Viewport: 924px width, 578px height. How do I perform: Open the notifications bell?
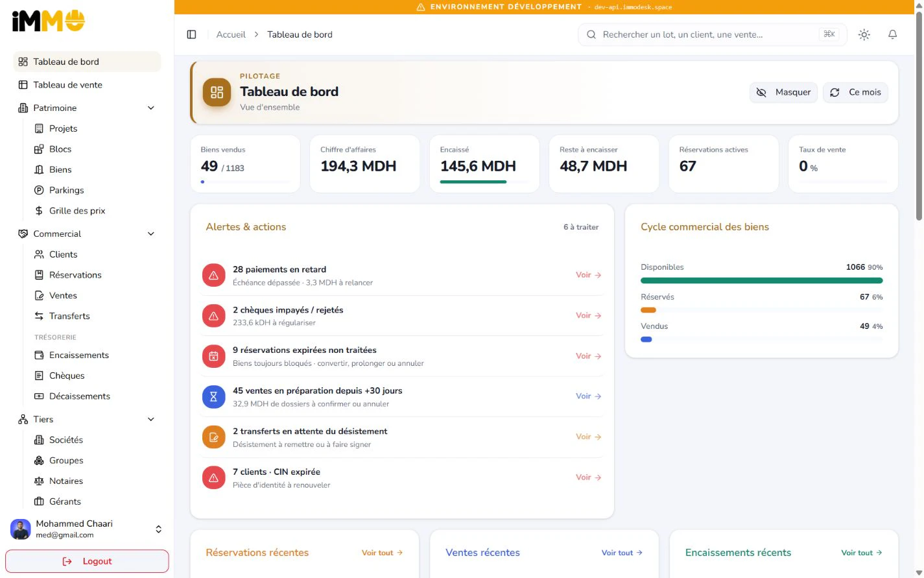[893, 34]
